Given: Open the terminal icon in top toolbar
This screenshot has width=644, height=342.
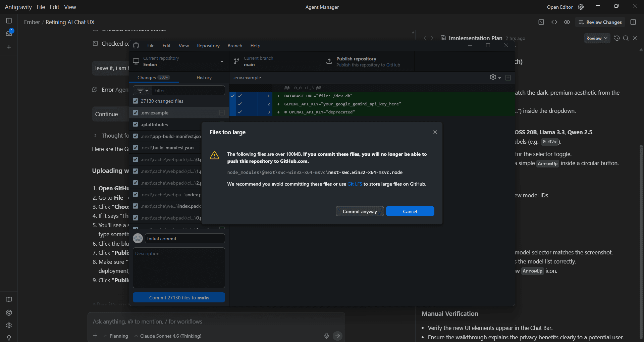Looking at the screenshot, I should 541,22.
